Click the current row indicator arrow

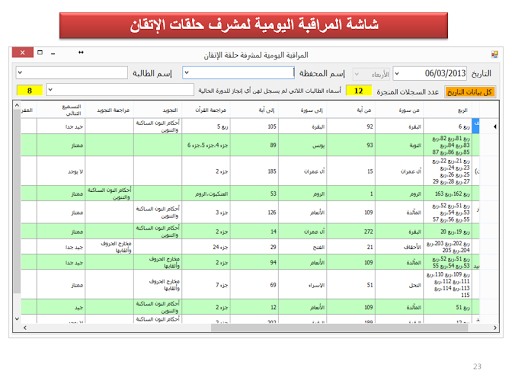click(495, 126)
